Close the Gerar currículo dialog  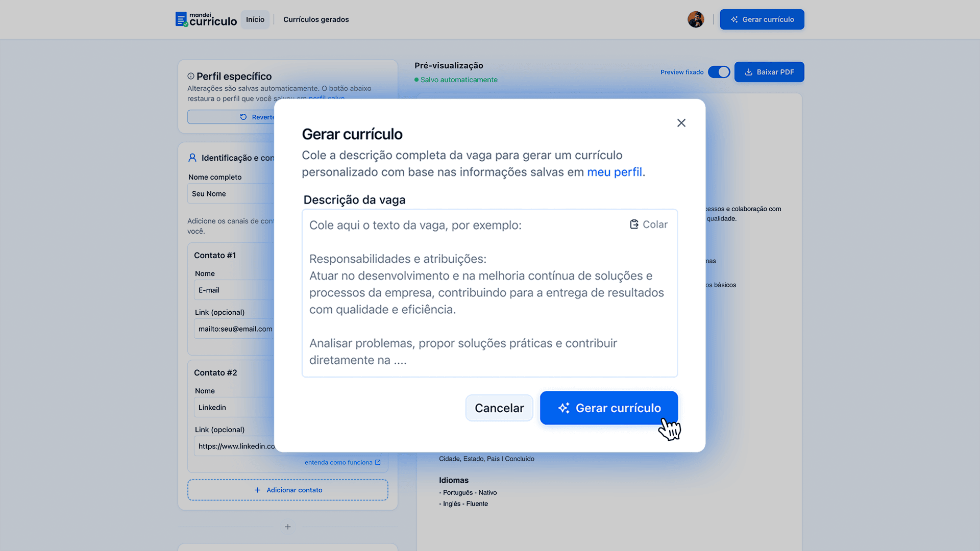pyautogui.click(x=681, y=123)
